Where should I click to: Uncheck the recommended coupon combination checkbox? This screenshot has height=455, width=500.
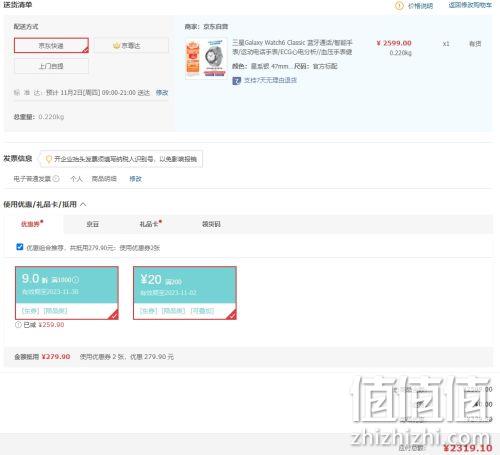click(x=20, y=247)
